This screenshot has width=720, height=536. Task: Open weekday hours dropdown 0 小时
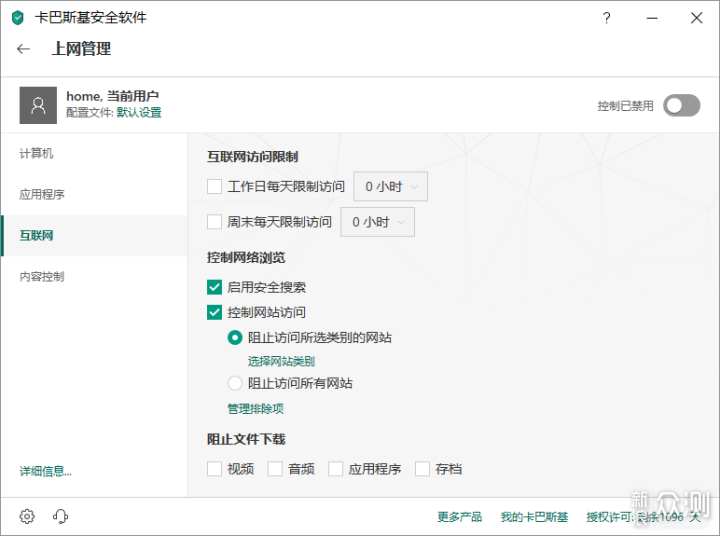pyautogui.click(x=390, y=186)
